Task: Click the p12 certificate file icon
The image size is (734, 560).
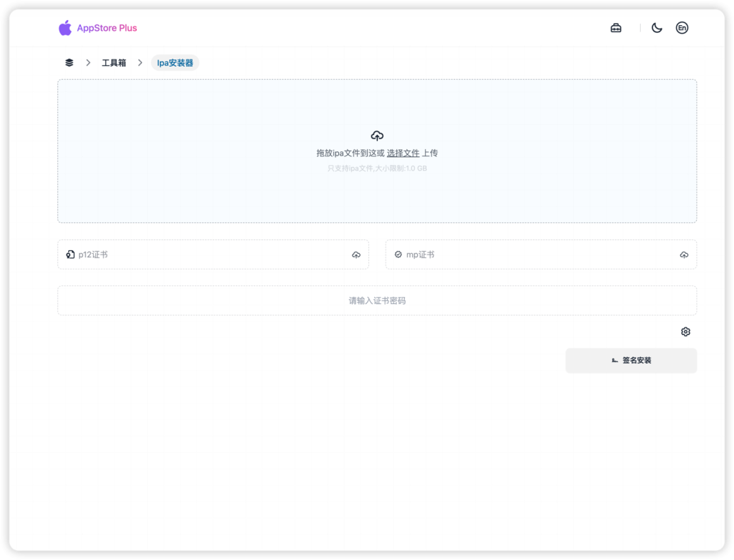Action: [70, 255]
